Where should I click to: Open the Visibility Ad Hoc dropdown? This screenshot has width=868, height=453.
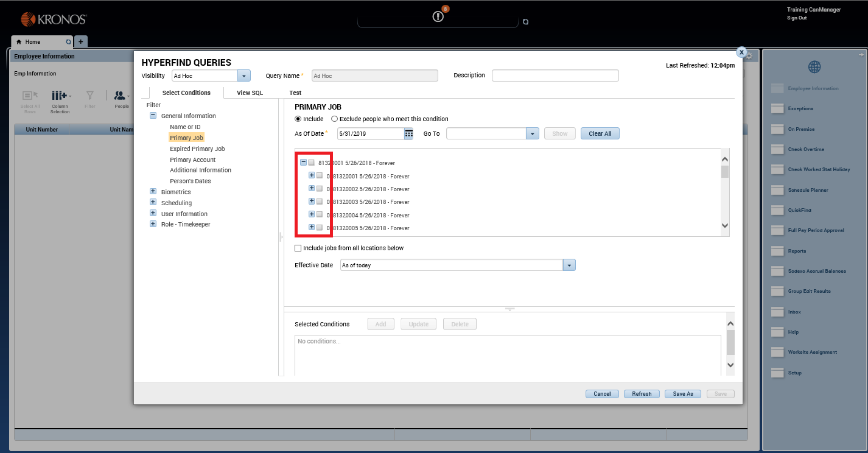click(x=243, y=75)
